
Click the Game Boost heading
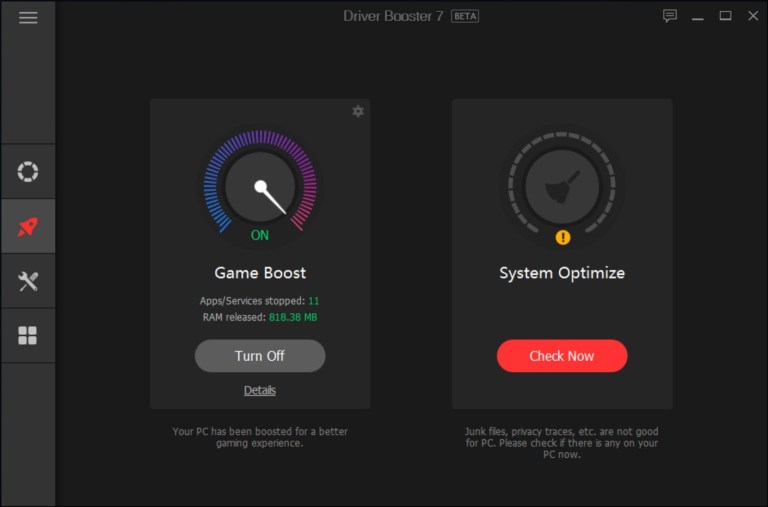[260, 273]
